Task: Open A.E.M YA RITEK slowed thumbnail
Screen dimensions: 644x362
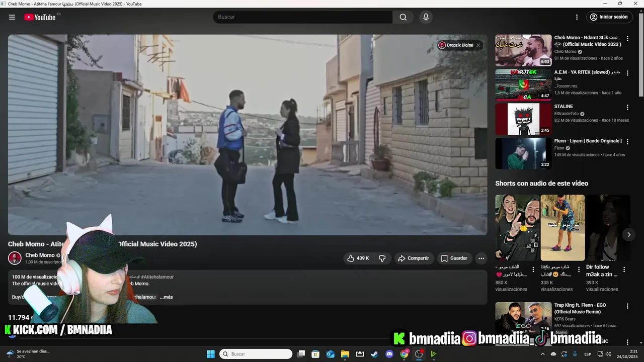Action: coord(523,84)
